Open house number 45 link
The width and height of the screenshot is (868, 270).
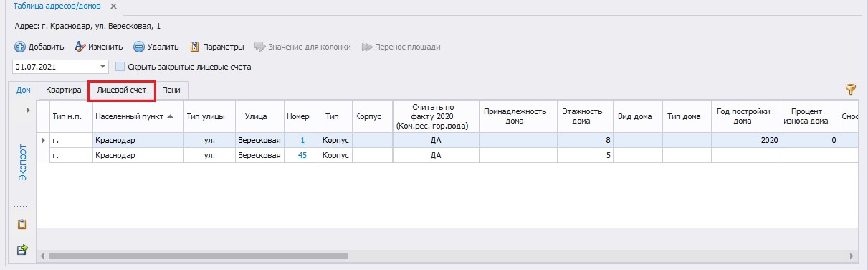click(x=302, y=155)
